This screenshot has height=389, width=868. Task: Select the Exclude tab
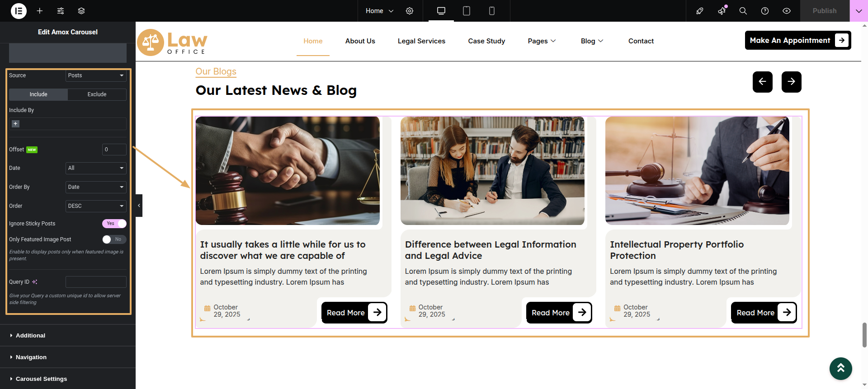coord(97,94)
